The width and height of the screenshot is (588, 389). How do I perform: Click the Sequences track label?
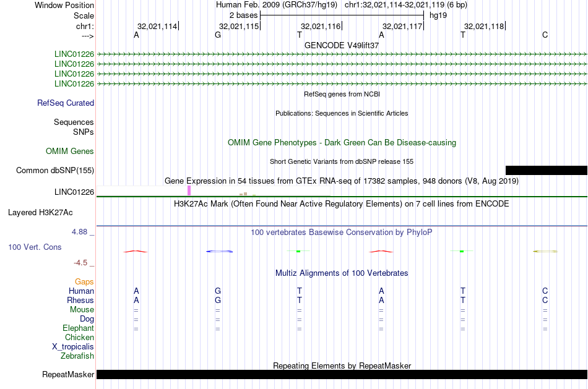pyautogui.click(x=74, y=122)
